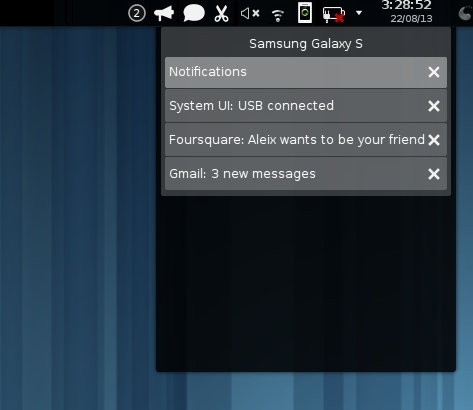The width and height of the screenshot is (473, 410).
Task: Click the date 22/08/13
Action: 411,18
